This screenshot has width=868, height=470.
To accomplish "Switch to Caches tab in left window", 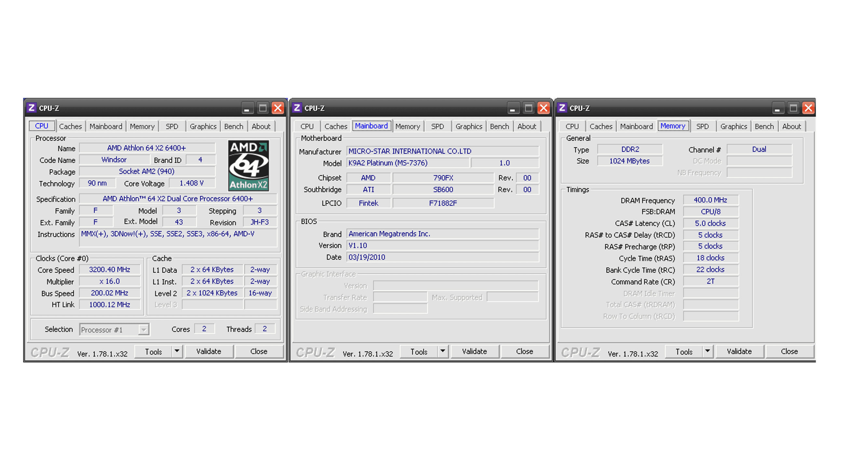I will [x=70, y=126].
